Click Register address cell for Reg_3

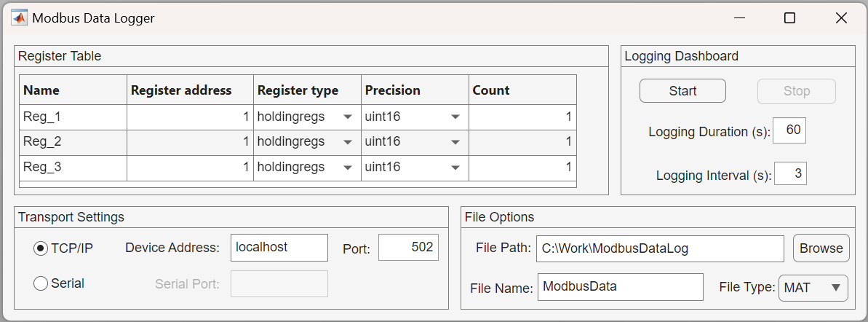pos(191,168)
